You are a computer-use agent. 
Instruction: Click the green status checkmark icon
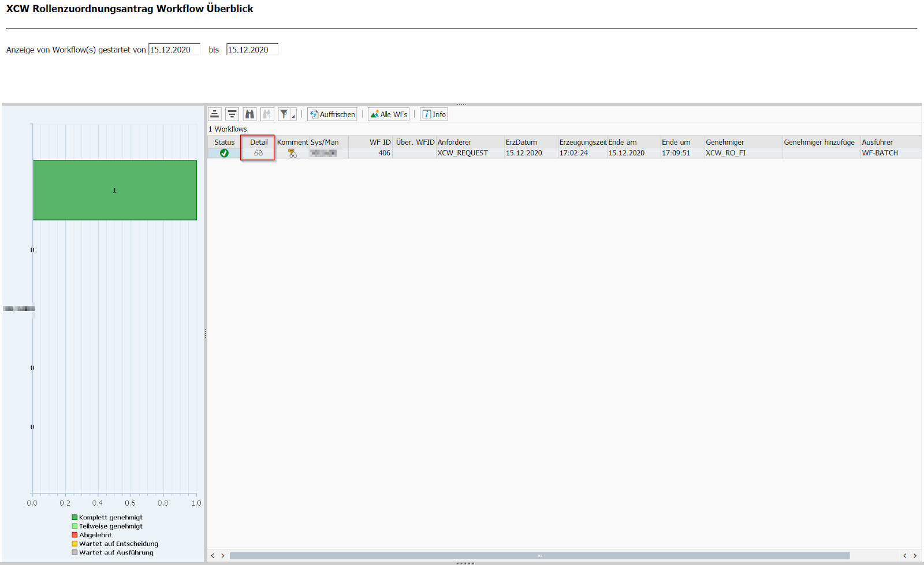point(224,153)
